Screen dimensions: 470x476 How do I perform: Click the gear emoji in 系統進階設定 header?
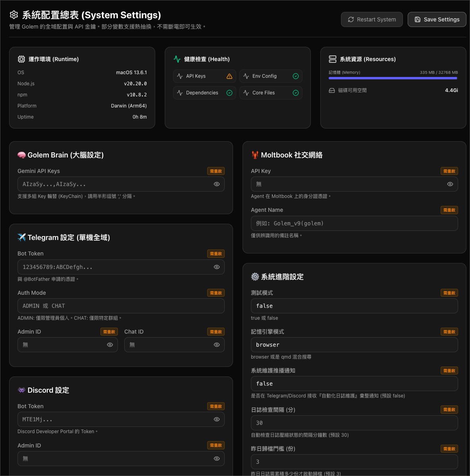click(x=255, y=276)
